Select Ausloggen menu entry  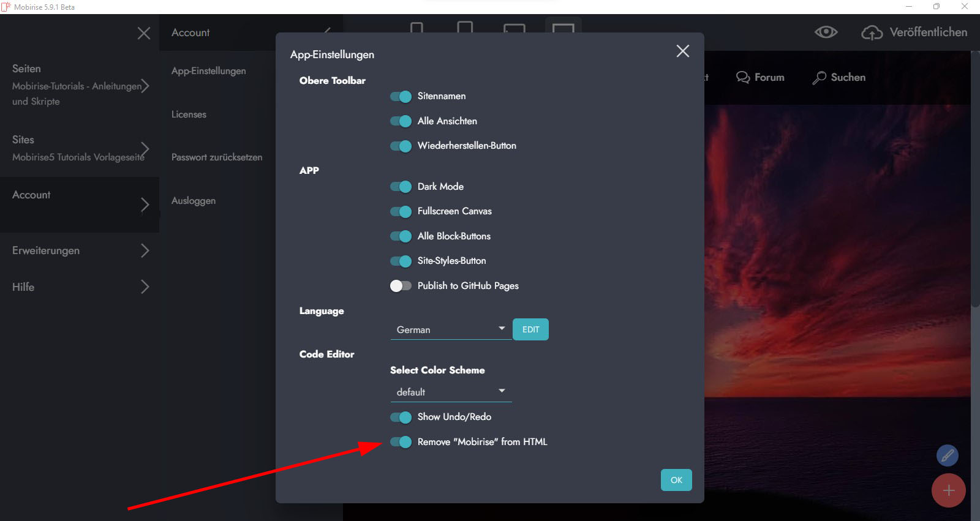194,201
